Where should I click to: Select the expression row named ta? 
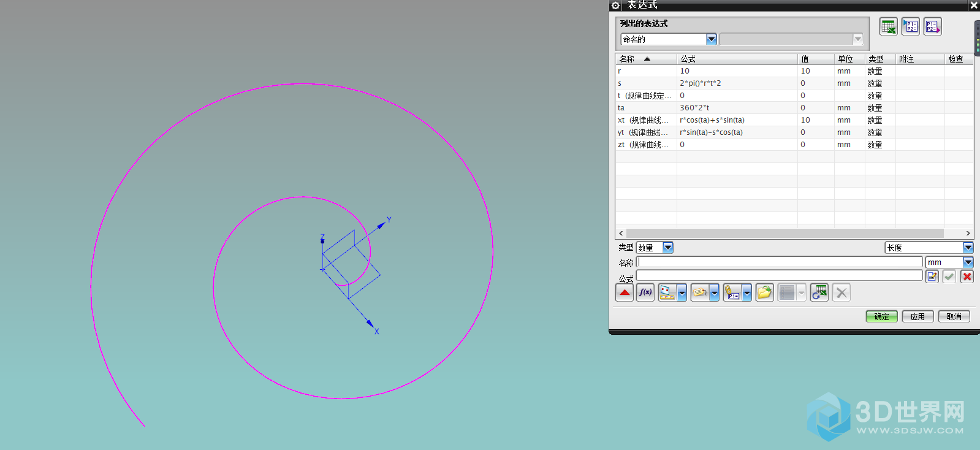coord(794,108)
